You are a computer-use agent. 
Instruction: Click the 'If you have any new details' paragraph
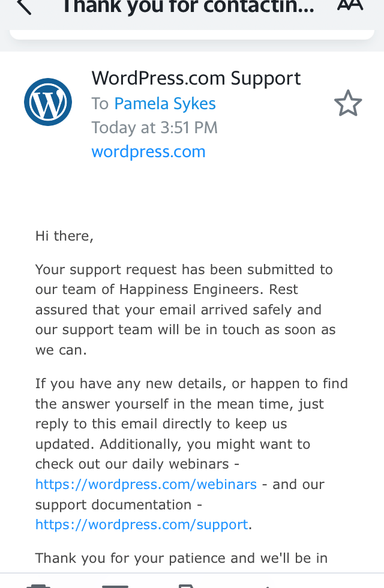point(191,404)
